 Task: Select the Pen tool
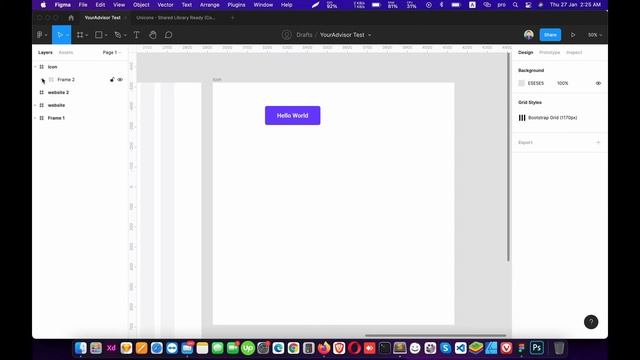tap(118, 35)
